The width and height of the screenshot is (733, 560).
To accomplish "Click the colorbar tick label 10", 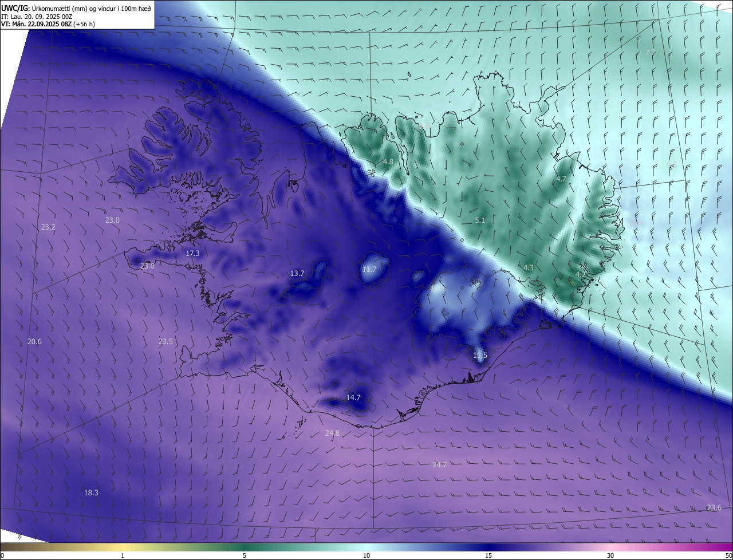I will (x=366, y=555).
